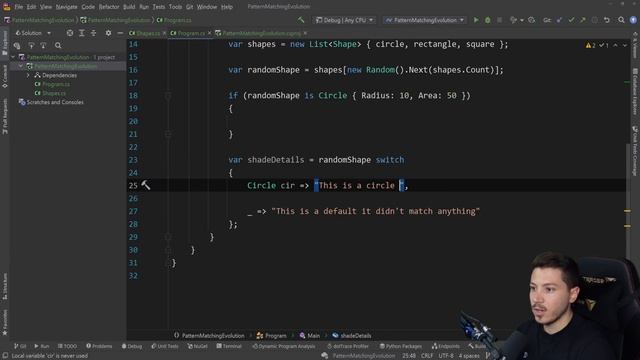Open the Window menu
The height and width of the screenshot is (360, 640).
point(207,7)
